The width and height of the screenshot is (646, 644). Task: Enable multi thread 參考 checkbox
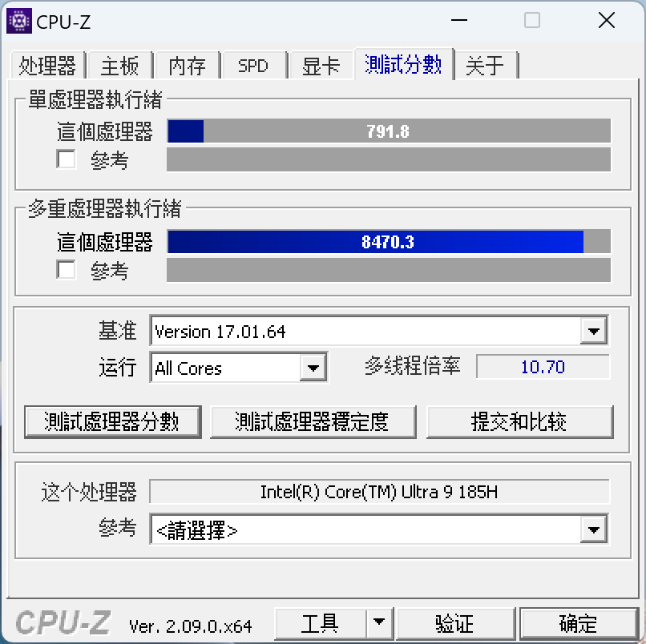[x=66, y=269]
